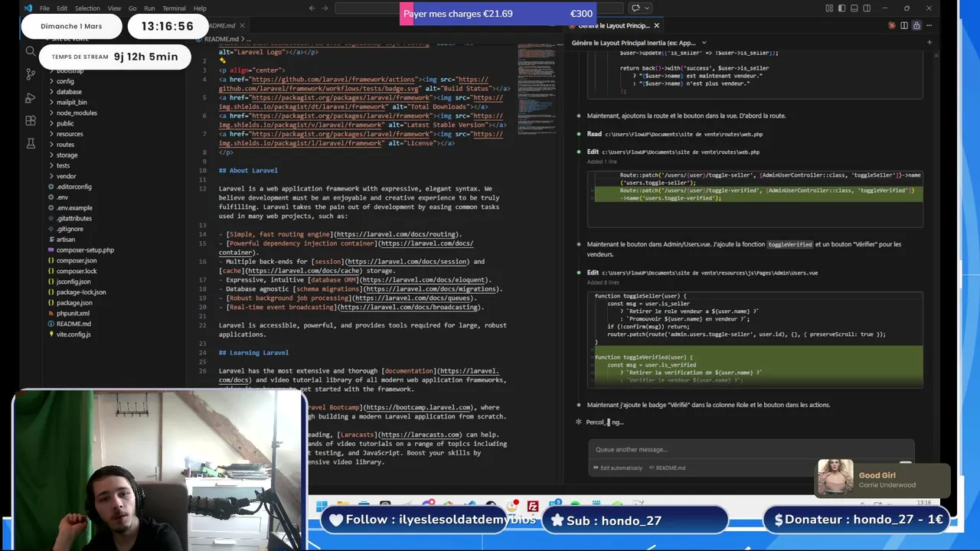Toggle the editor group lock

916,25
